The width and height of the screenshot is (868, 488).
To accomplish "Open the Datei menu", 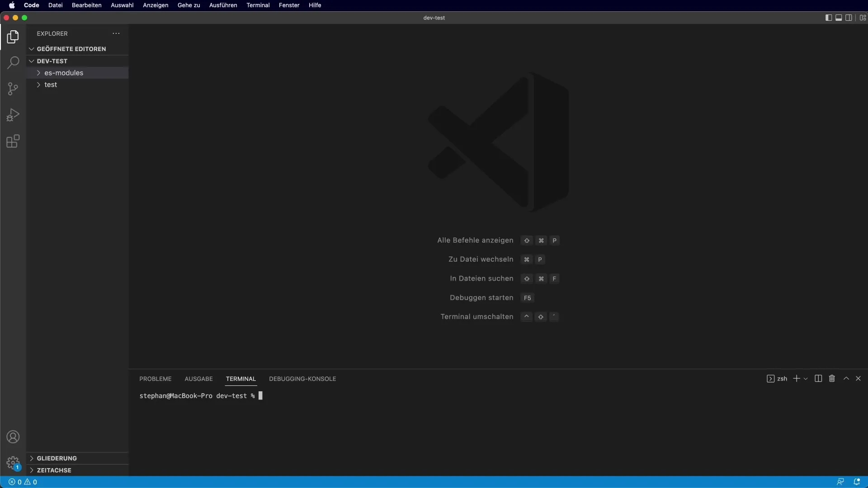I will coord(56,5).
